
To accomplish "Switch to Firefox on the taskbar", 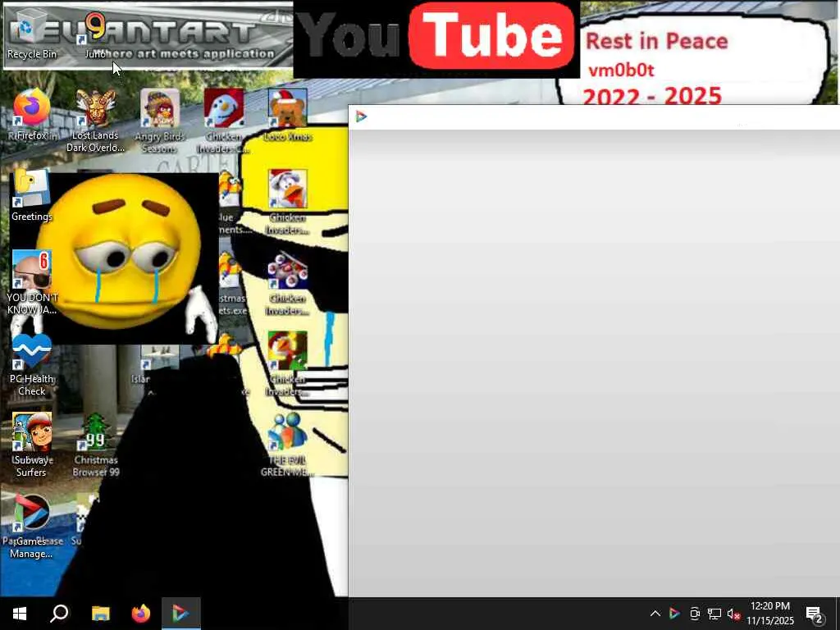I will click(141, 614).
